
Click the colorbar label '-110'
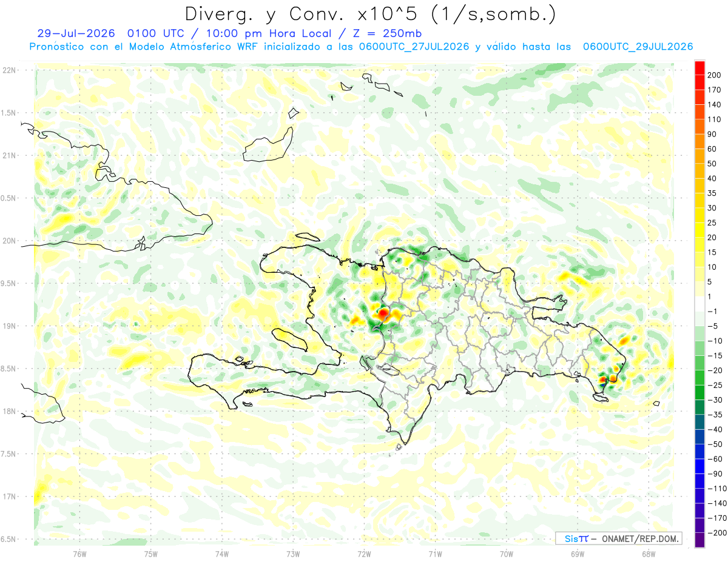716,489
